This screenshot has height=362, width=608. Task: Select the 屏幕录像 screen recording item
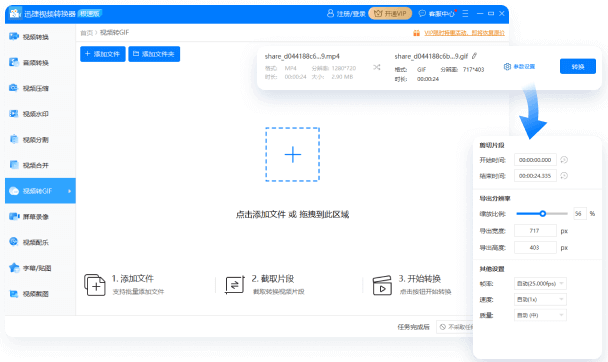40,216
